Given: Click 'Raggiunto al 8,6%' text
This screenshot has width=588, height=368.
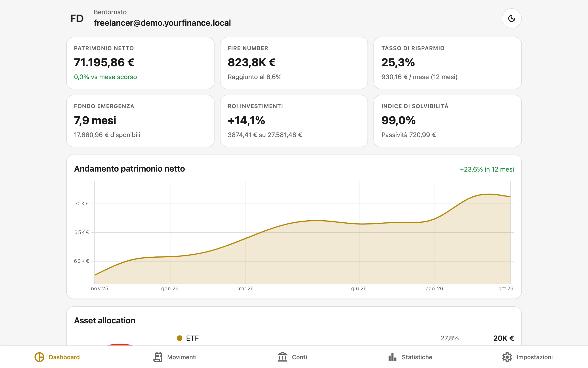Looking at the screenshot, I should click(x=254, y=77).
